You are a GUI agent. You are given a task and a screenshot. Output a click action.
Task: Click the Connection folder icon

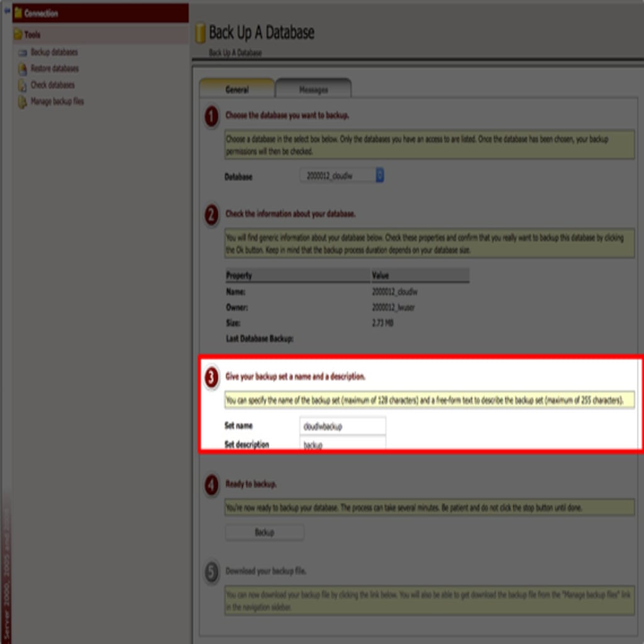tap(18, 13)
